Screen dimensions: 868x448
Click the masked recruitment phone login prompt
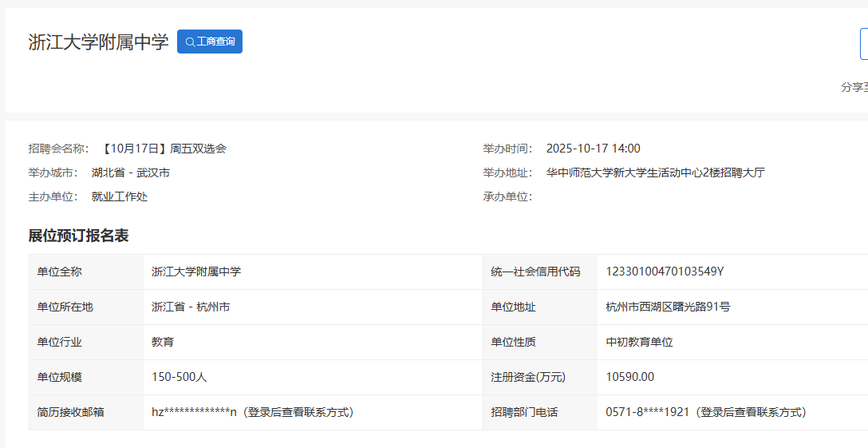coord(752,412)
